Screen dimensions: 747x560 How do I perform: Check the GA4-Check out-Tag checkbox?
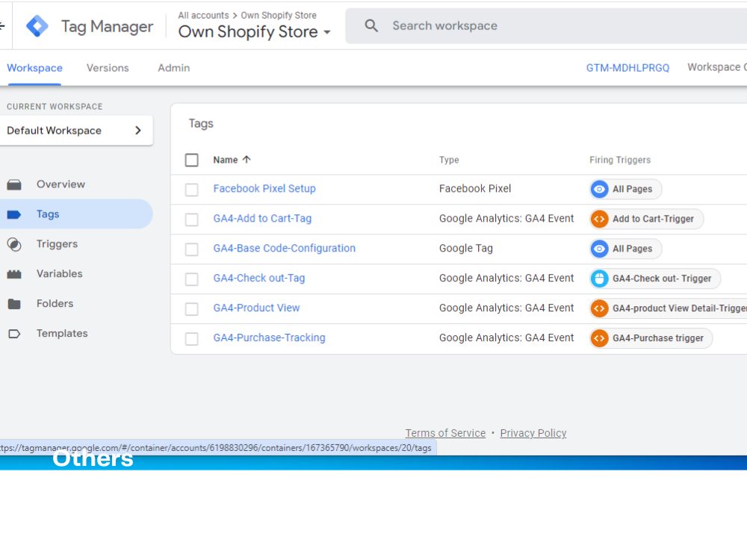tap(191, 279)
